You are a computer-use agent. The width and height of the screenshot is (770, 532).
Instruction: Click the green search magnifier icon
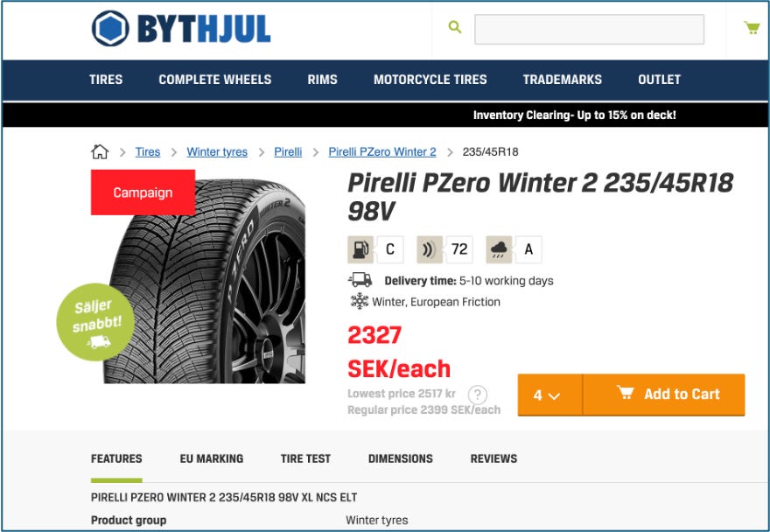click(455, 27)
